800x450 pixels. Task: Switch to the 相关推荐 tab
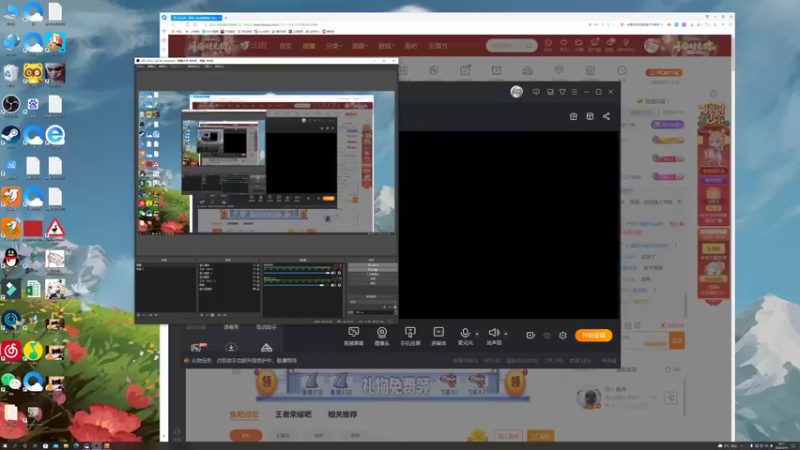342,414
